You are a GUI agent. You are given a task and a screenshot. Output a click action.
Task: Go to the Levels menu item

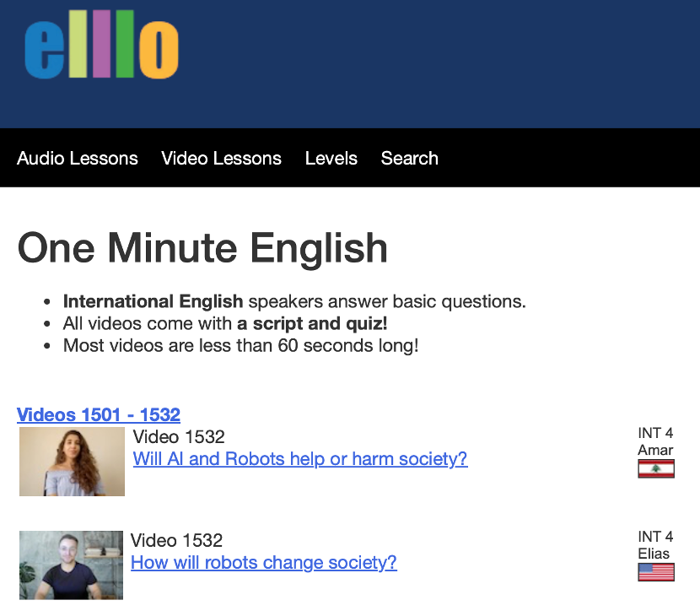(x=331, y=159)
